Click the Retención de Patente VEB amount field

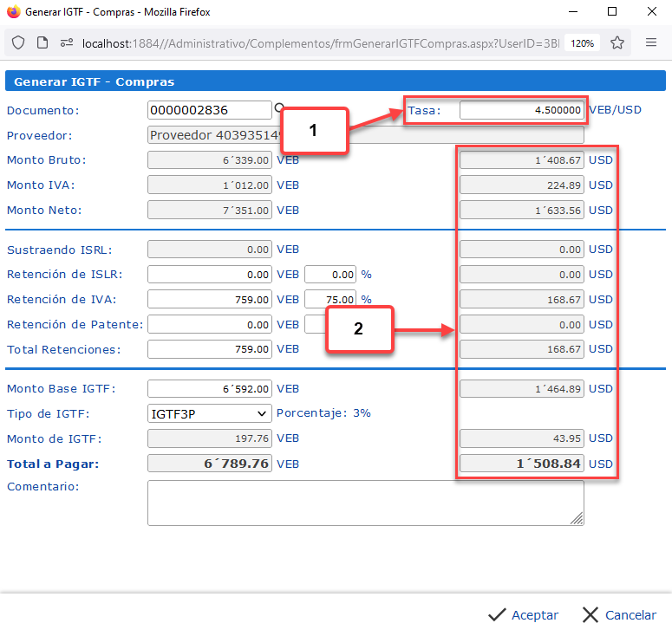(x=210, y=324)
